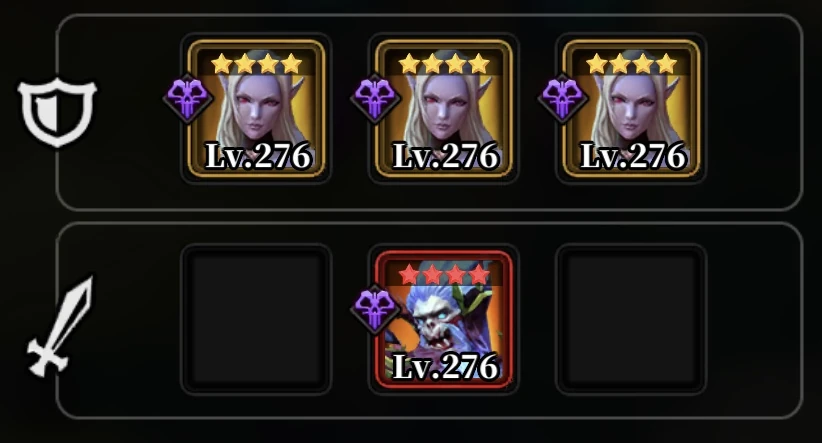
Task: Click the purple skull badge on rightmost elf
Action: (563, 98)
